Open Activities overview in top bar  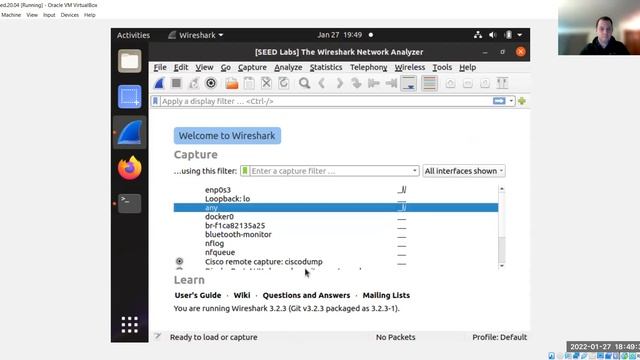tap(133, 35)
